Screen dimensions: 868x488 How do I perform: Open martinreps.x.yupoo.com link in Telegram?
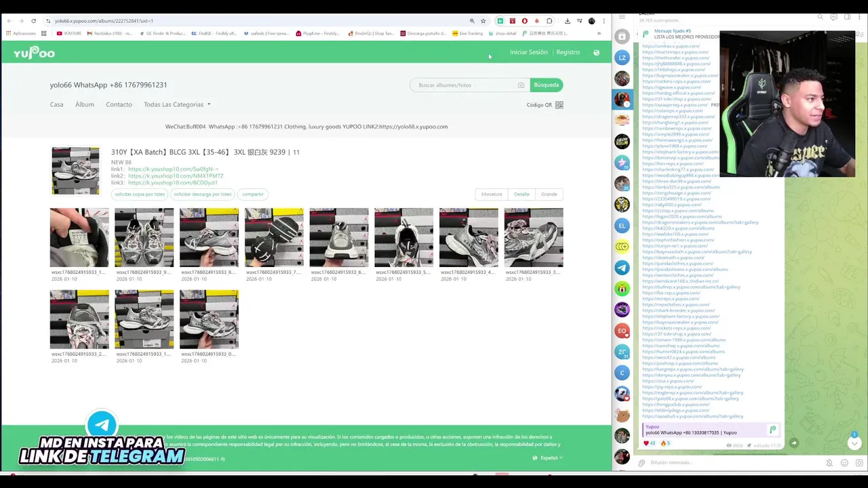click(x=675, y=52)
